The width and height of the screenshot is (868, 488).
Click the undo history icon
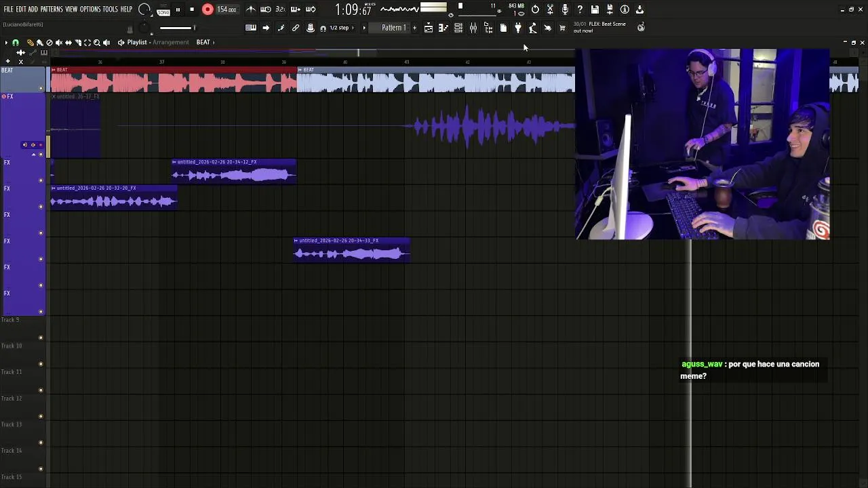[x=535, y=9]
